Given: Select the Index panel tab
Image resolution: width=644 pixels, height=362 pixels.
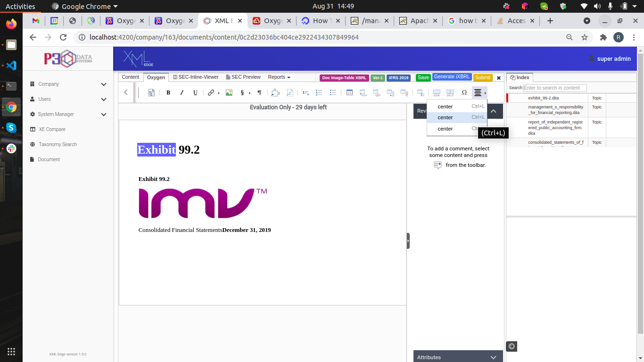Looking at the screenshot, I should [520, 77].
